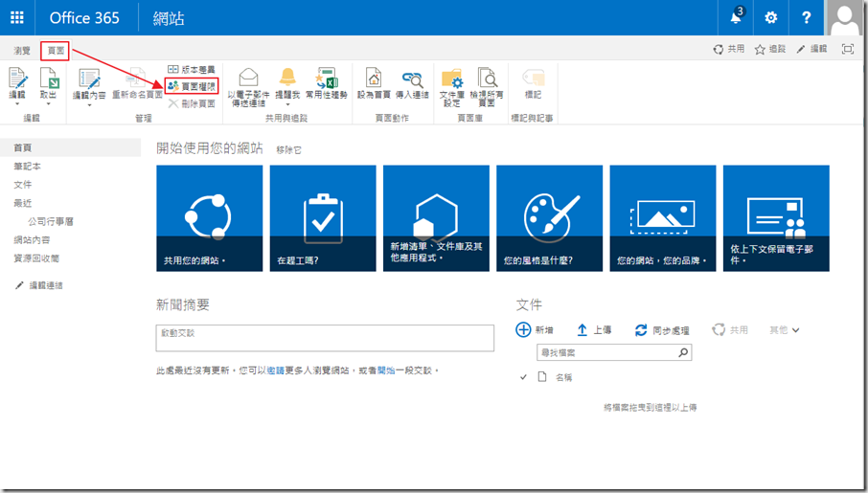Click the 常用性趨勢 Excel icon

[328, 78]
